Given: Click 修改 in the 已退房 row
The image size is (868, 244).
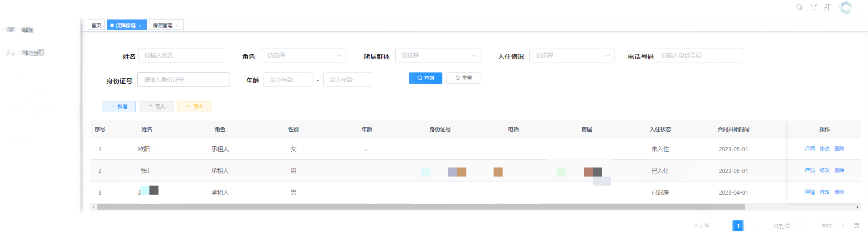Looking at the screenshot, I should (x=825, y=192).
